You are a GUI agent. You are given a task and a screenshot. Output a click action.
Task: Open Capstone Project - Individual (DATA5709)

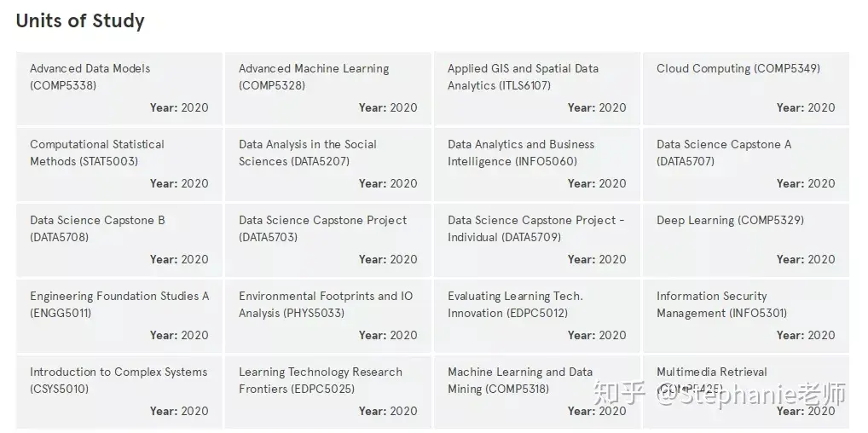click(x=537, y=240)
